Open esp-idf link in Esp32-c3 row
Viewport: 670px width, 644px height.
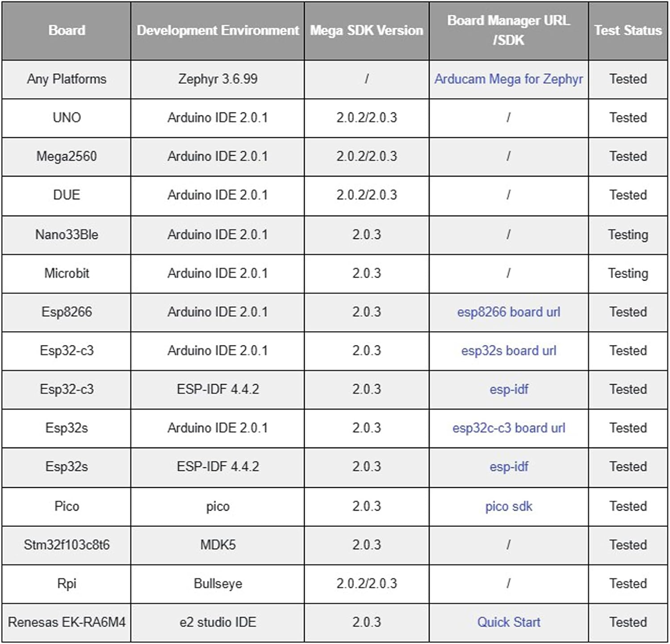[508, 389]
